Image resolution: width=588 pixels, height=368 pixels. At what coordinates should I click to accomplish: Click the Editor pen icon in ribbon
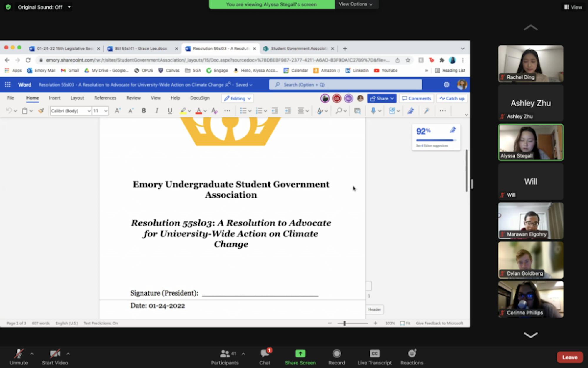[411, 111]
